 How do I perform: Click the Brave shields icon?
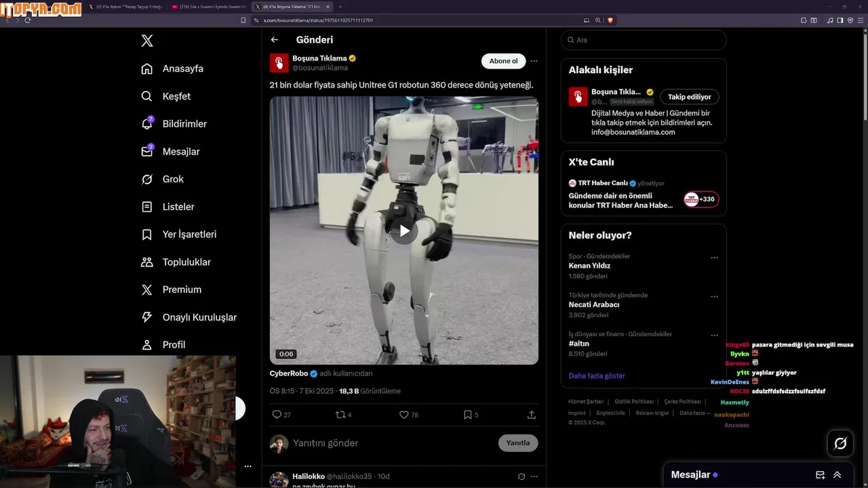[610, 20]
